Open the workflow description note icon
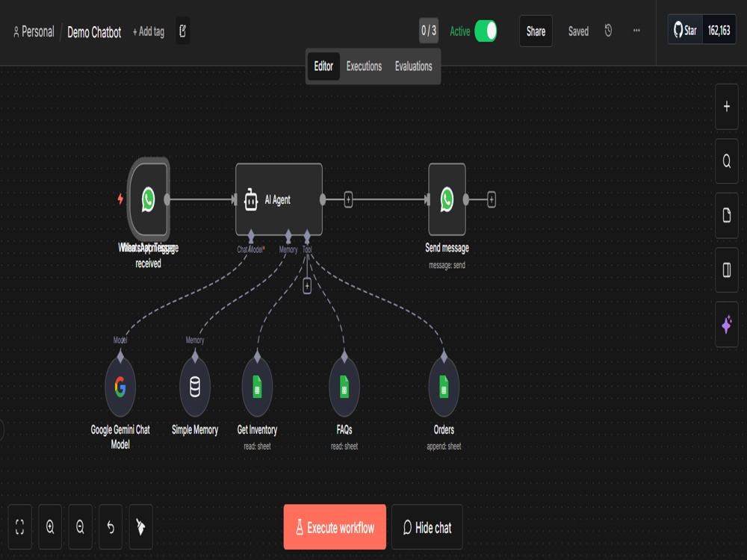747x560 pixels. click(x=182, y=31)
